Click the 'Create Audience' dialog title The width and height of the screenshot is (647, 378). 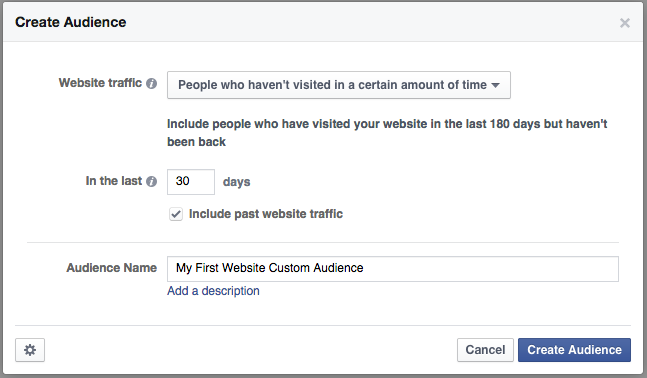click(x=71, y=22)
